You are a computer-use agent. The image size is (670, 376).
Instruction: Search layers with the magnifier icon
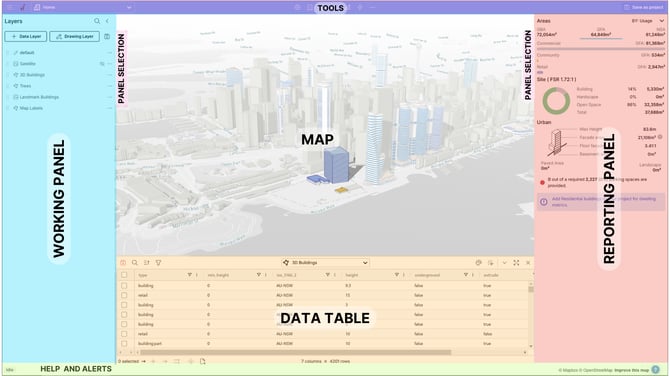pyautogui.click(x=97, y=21)
